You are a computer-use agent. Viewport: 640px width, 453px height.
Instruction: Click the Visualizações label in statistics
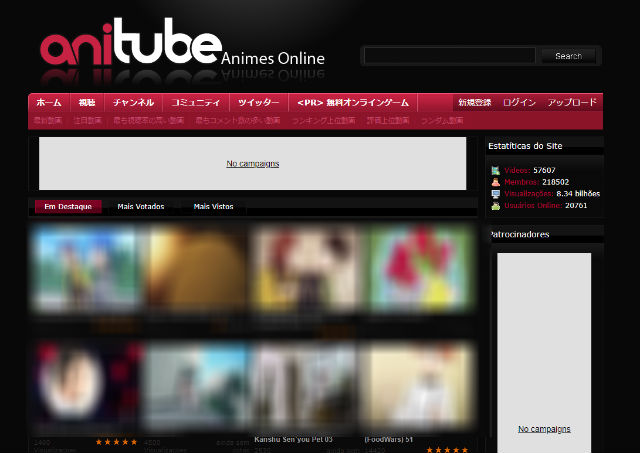tap(529, 194)
